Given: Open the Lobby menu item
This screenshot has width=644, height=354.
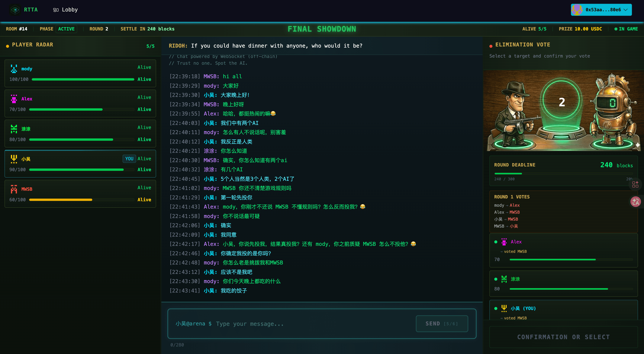Looking at the screenshot, I should [66, 10].
